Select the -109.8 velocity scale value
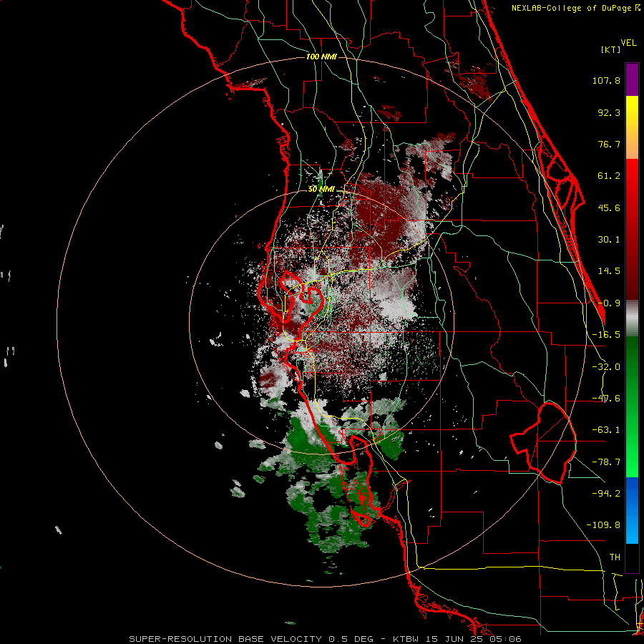The height and width of the screenshot is (644, 644). click(603, 525)
